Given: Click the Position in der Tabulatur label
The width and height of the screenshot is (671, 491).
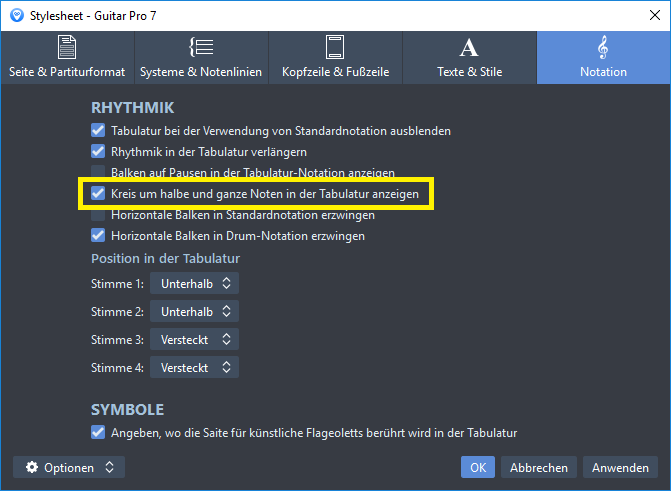Looking at the screenshot, I should [166, 259].
